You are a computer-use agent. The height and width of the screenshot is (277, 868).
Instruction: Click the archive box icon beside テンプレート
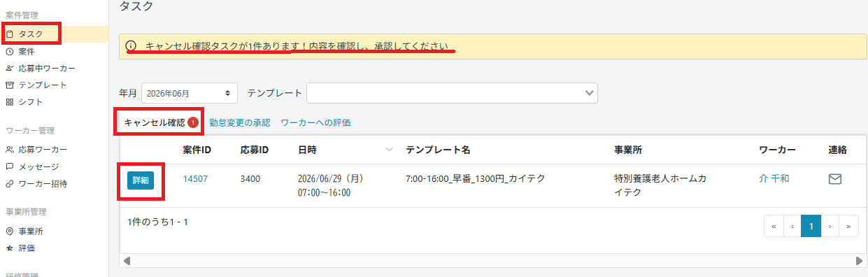click(10, 85)
